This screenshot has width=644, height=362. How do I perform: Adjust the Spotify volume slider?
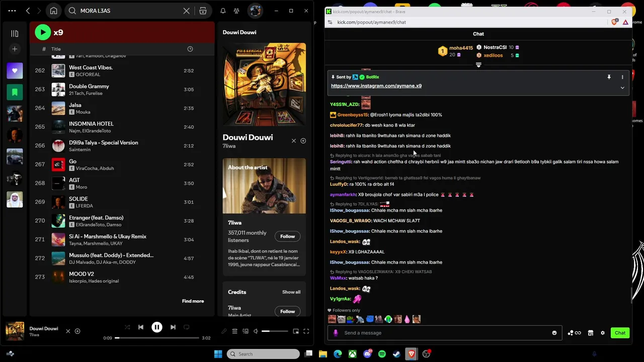[275, 331]
